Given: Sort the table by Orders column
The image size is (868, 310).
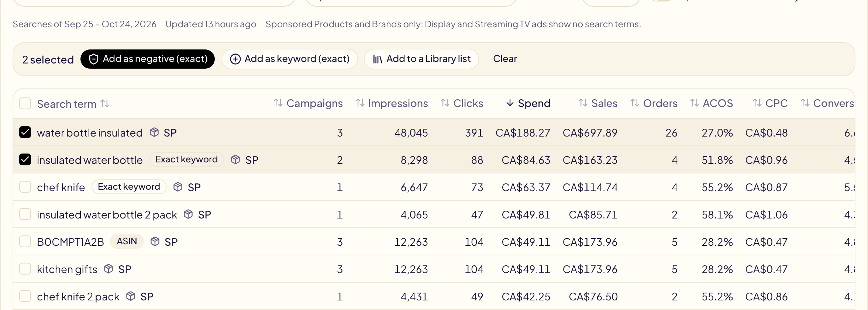Looking at the screenshot, I should 654,103.
